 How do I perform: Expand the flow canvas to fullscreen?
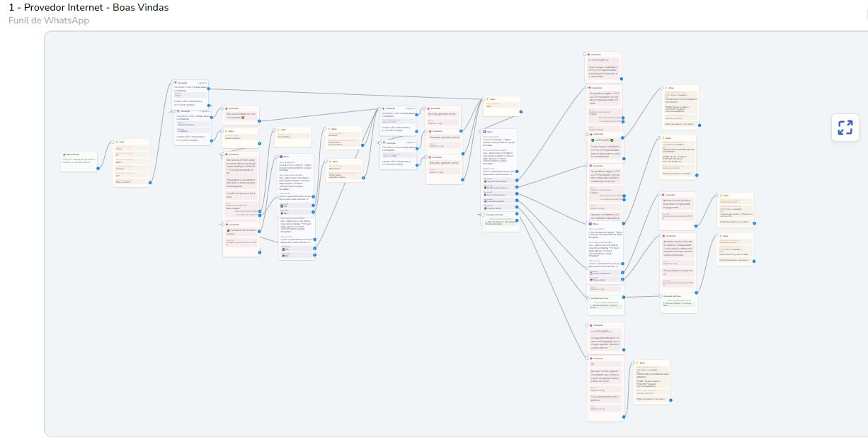pyautogui.click(x=845, y=128)
